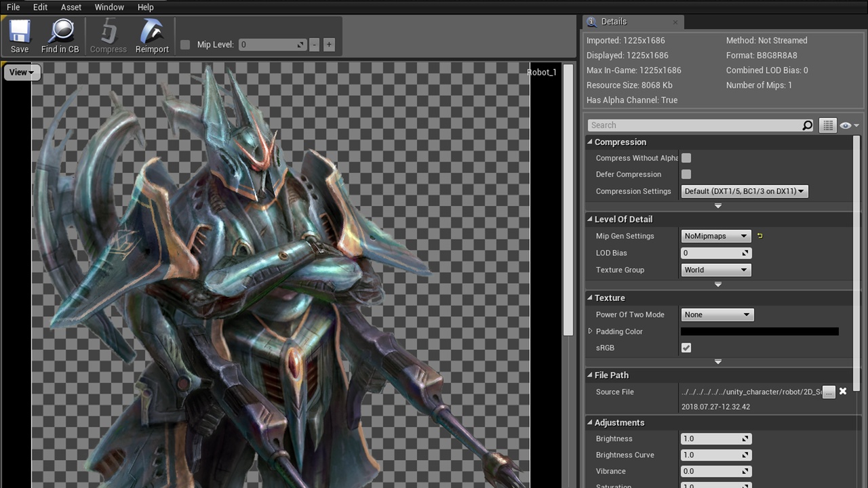
Task: Click the 'Imported: 1225x1686' text
Action: pyautogui.click(x=625, y=41)
